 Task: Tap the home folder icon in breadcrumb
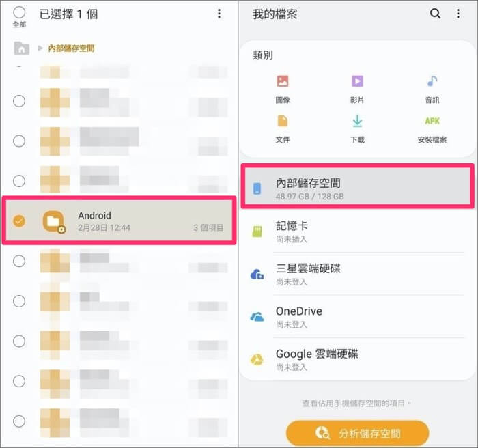click(22, 48)
